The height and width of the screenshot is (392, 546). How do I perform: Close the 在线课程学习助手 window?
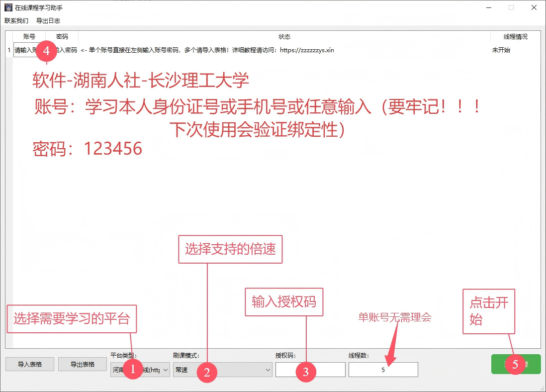coord(534,7)
